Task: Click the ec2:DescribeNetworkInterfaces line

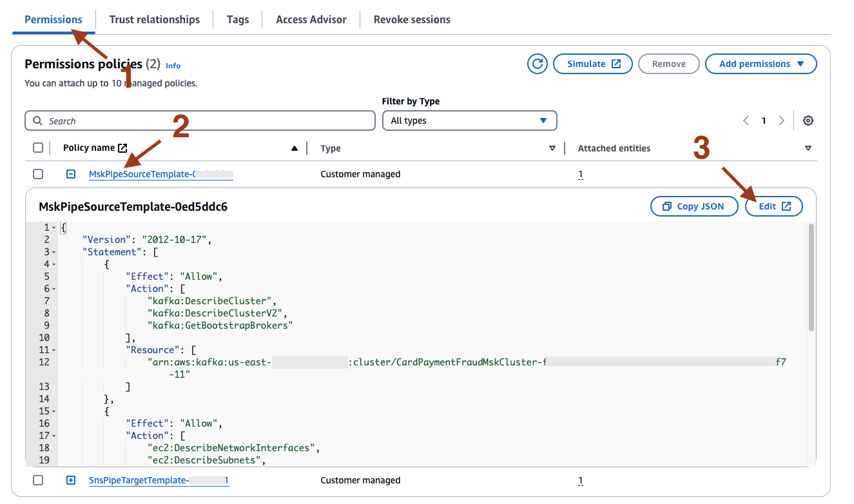Action: click(234, 448)
